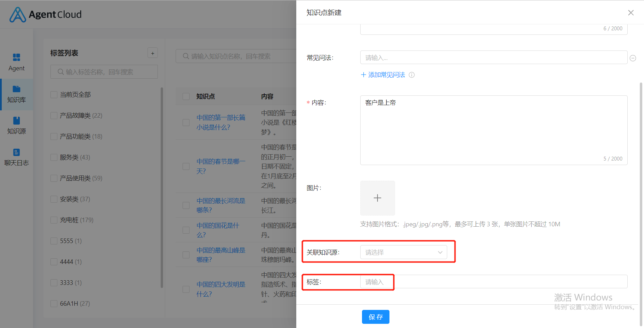
Task: Open 中国的第一部长篇小说是什么? link
Action: click(x=221, y=123)
